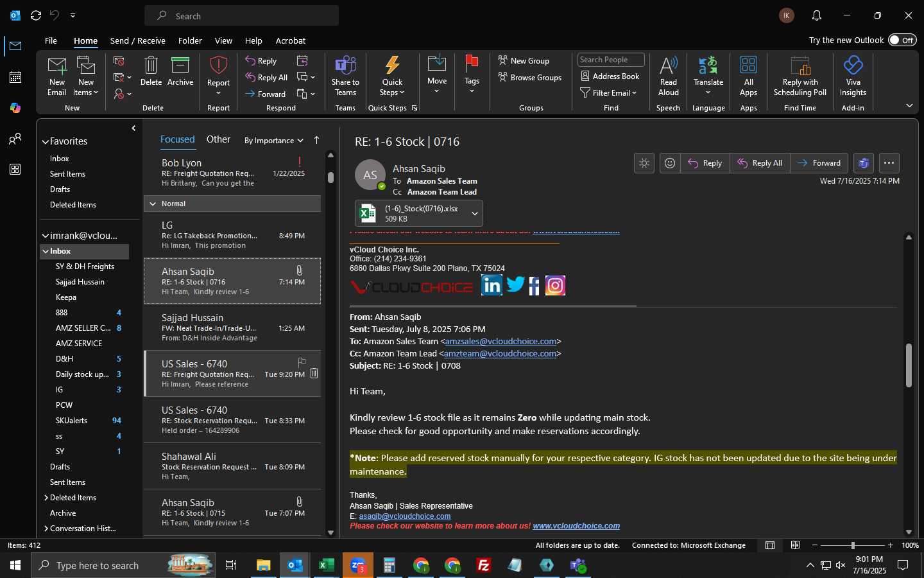Open Browse Groups
The width and height of the screenshot is (924, 578).
click(530, 78)
